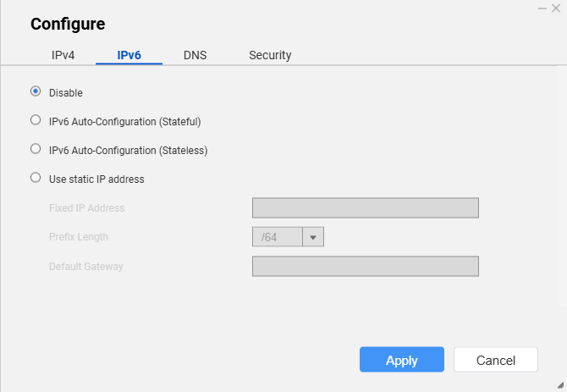This screenshot has width=567, height=392.
Task: Expand the Prefix Length dropdown arrow
Action: tap(313, 237)
